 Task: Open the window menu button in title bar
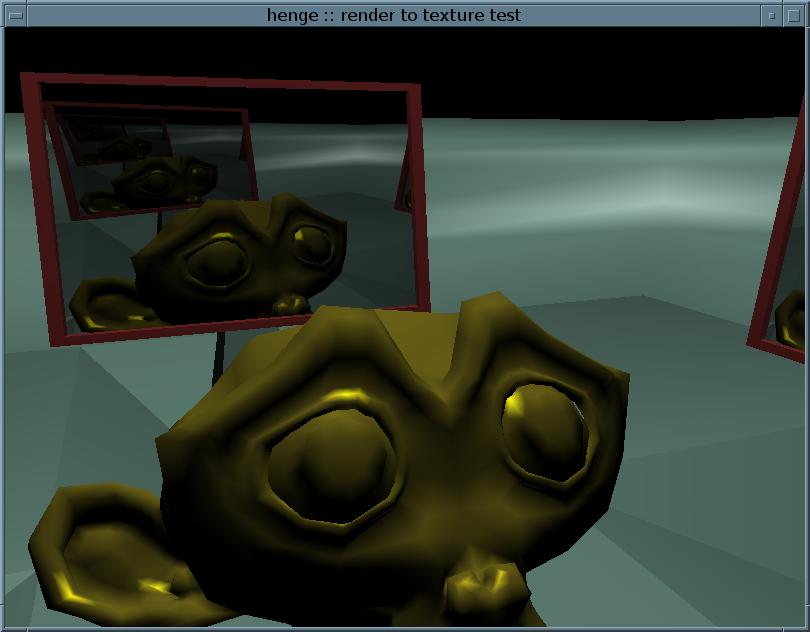tap(16, 16)
